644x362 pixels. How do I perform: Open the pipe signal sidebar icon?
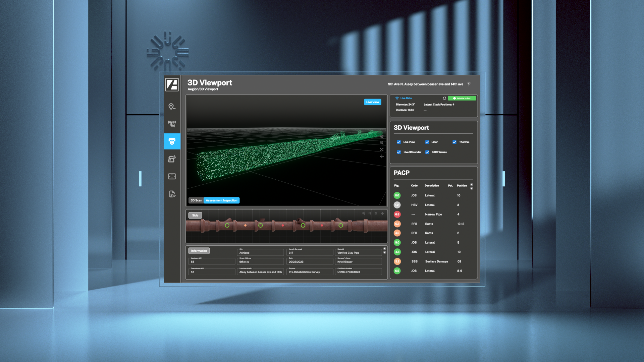[x=172, y=124]
